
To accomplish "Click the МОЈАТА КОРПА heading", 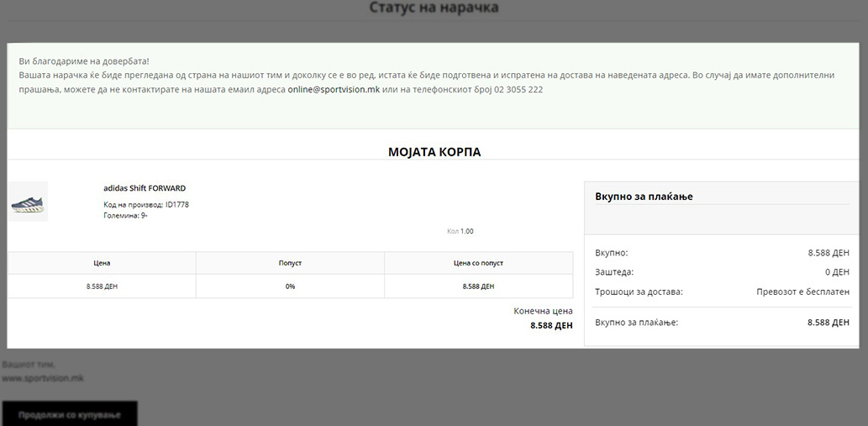I will (434, 152).
